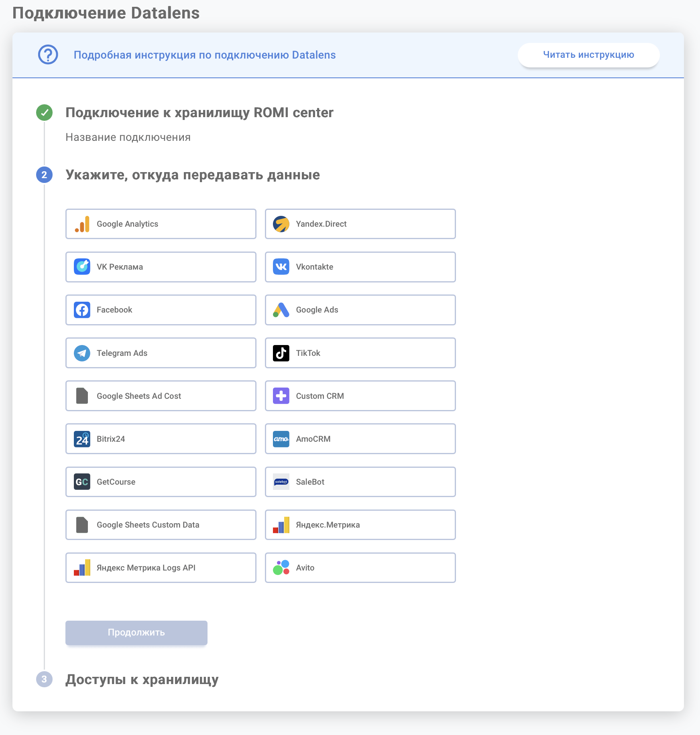Choose Google Sheets Ad Cost option

[161, 396]
